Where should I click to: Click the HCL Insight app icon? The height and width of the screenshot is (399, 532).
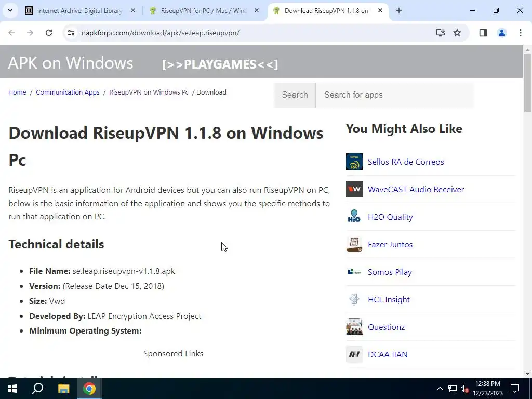coord(354,299)
